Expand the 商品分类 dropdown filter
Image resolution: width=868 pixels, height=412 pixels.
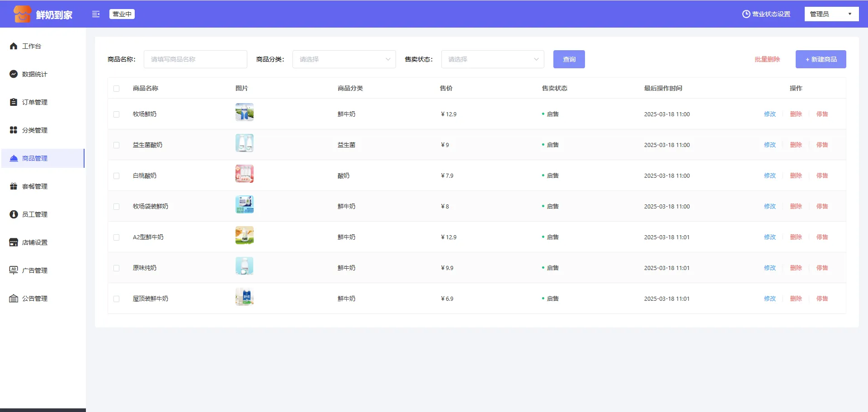[x=344, y=59]
